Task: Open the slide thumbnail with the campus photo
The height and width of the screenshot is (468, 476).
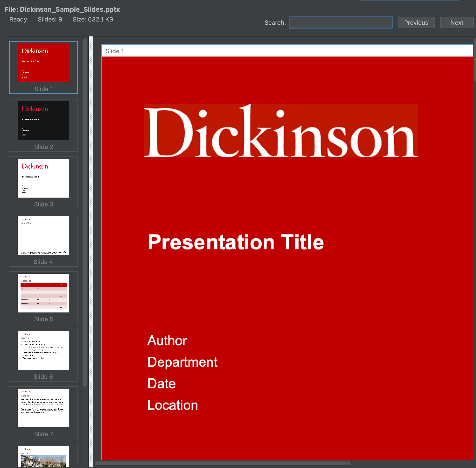Action: coord(43,457)
